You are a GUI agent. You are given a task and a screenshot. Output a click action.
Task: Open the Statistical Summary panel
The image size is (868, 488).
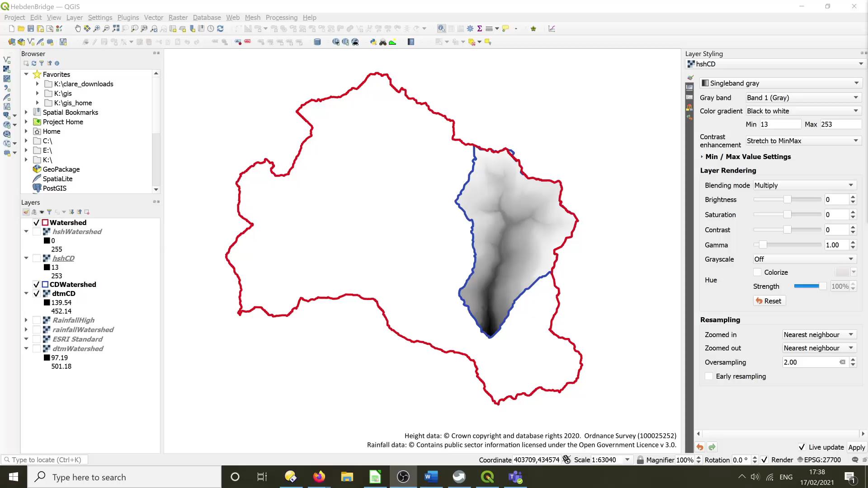pos(479,28)
